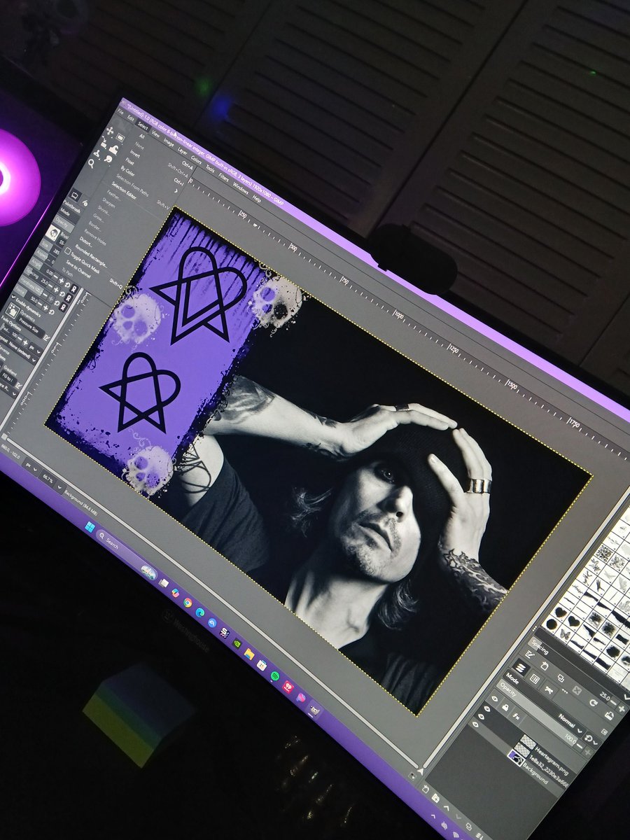Choose By Color in the Select menu
Screen dimensions: 630x840
128,171
